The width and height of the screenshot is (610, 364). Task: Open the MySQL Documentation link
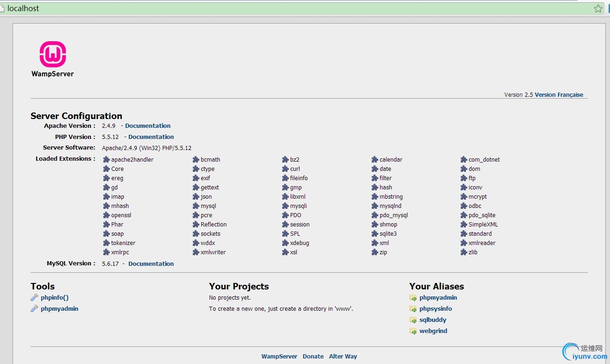(151, 264)
